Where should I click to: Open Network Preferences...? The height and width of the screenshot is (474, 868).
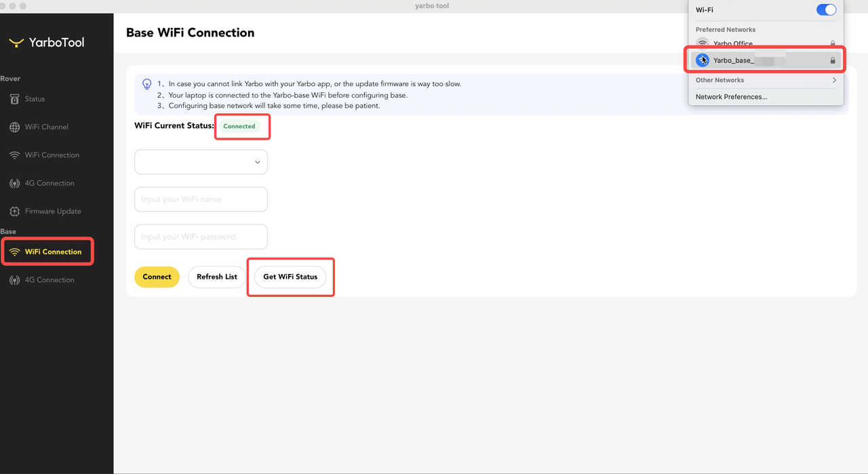731,97
